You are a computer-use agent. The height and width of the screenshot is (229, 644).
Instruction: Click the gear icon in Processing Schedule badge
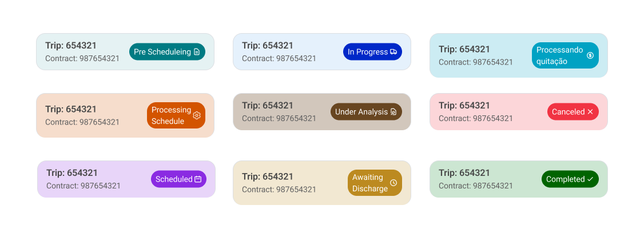point(197,115)
